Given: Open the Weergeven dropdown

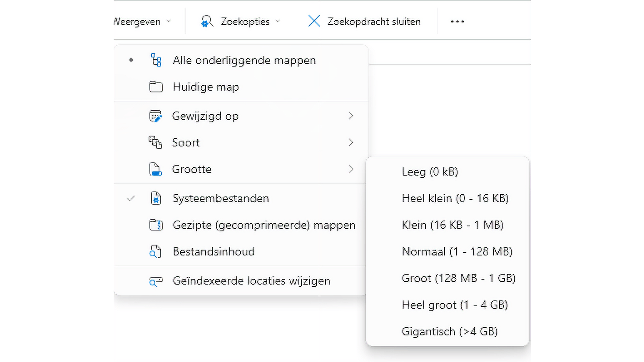Looking at the screenshot, I should click(142, 22).
